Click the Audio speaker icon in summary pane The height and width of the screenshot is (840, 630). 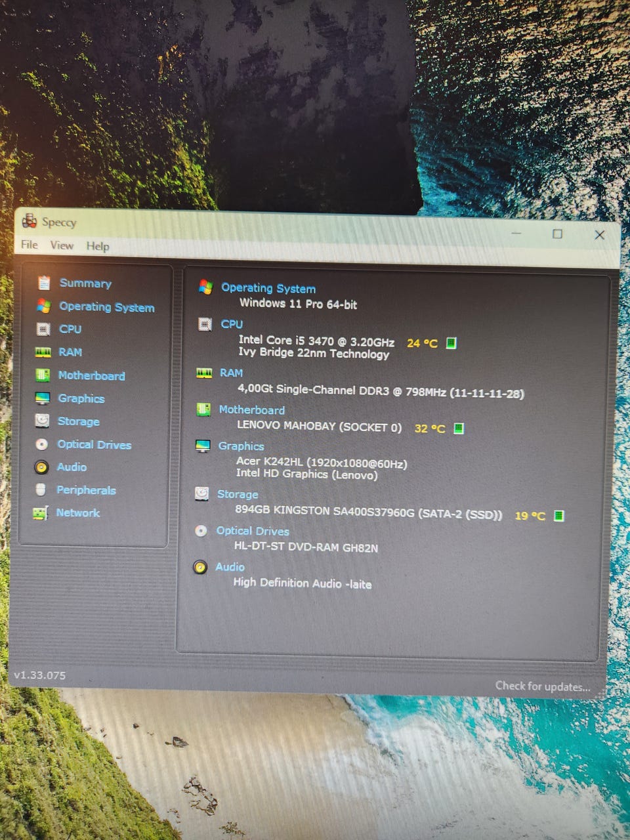click(x=200, y=566)
